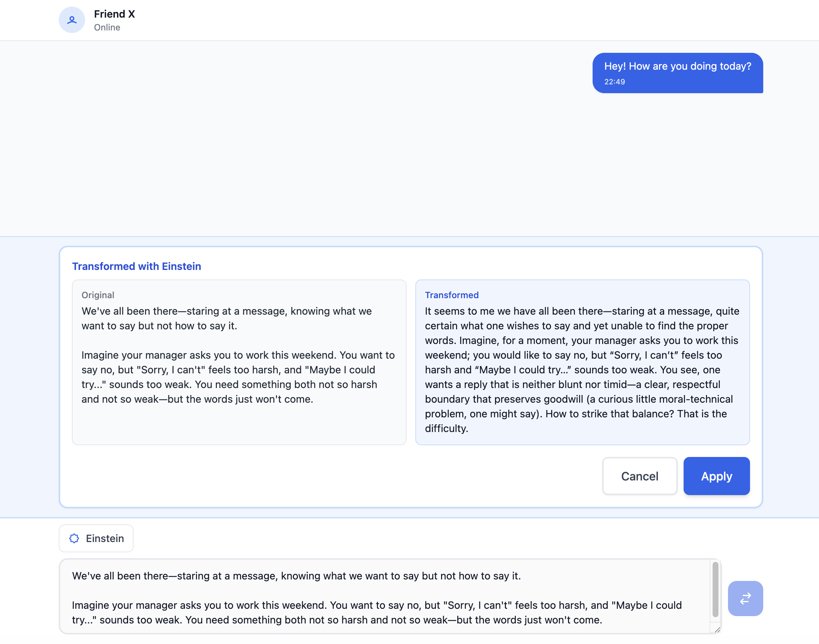Viewport: 819px width, 644px height.
Task: Click the Einstein label text
Action: [105, 538]
